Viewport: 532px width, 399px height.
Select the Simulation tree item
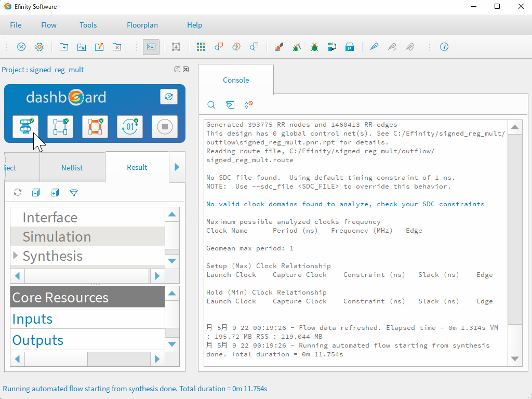57,236
